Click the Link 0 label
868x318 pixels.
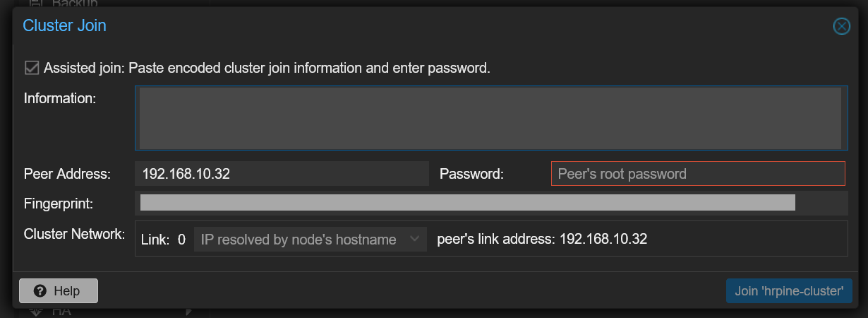tap(163, 240)
